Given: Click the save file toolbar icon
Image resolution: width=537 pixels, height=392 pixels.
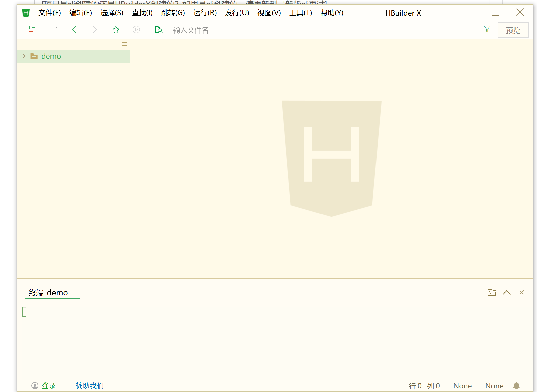Looking at the screenshot, I should pos(53,30).
